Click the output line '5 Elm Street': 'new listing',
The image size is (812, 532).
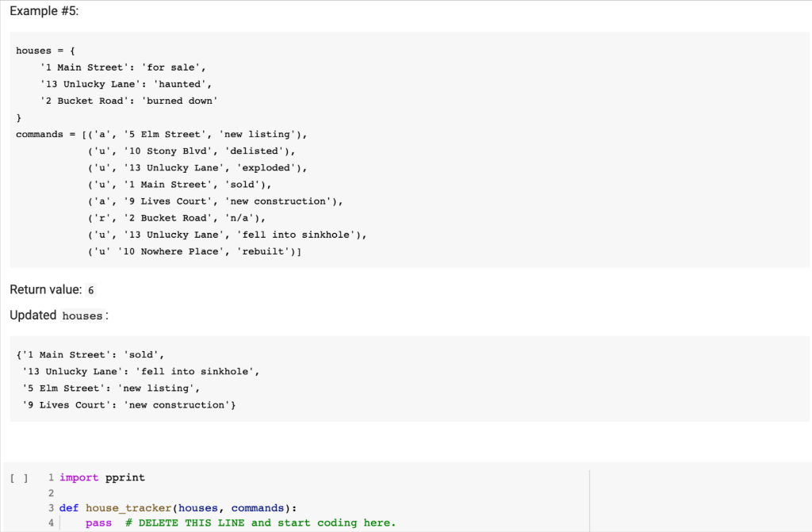pyautogui.click(x=111, y=388)
